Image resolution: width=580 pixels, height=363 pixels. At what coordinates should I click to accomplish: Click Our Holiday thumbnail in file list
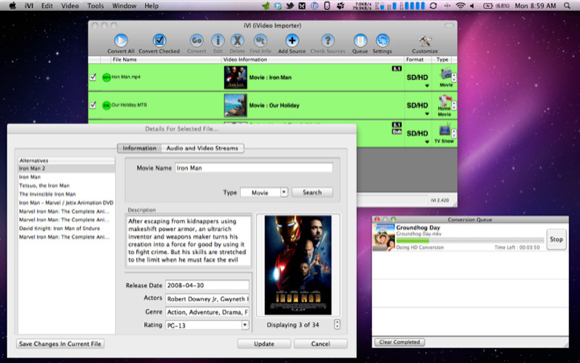tap(235, 105)
